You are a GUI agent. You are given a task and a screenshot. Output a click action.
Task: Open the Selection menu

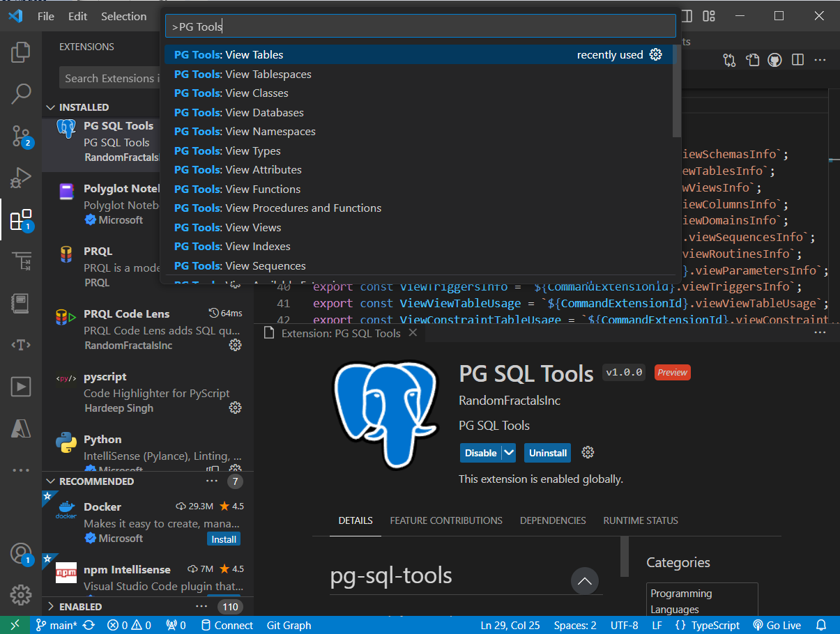123,16
